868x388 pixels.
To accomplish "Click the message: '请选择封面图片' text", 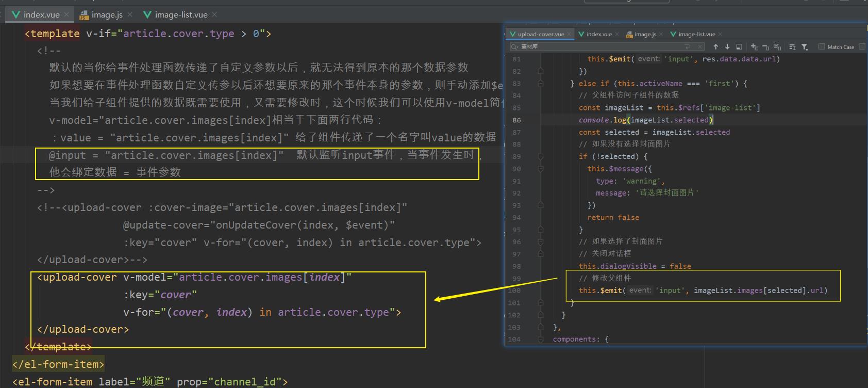I will 647,193.
